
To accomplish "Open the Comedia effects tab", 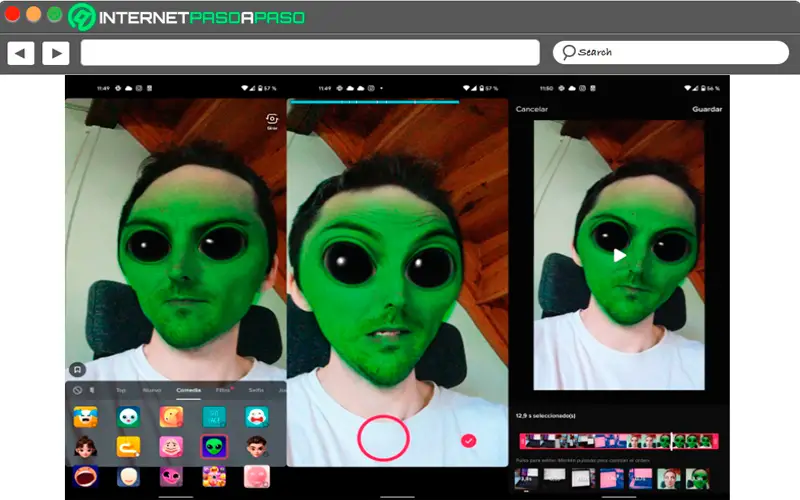I will coord(189,390).
